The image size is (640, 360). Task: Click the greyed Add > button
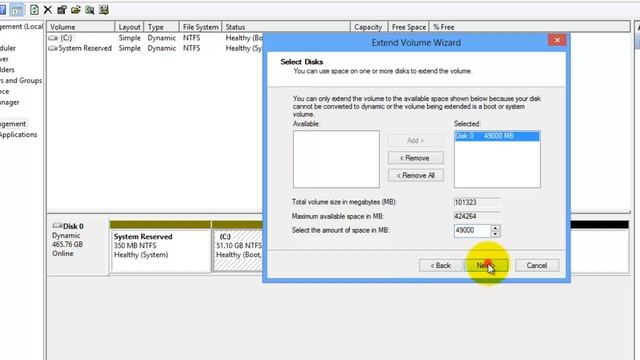(x=416, y=140)
